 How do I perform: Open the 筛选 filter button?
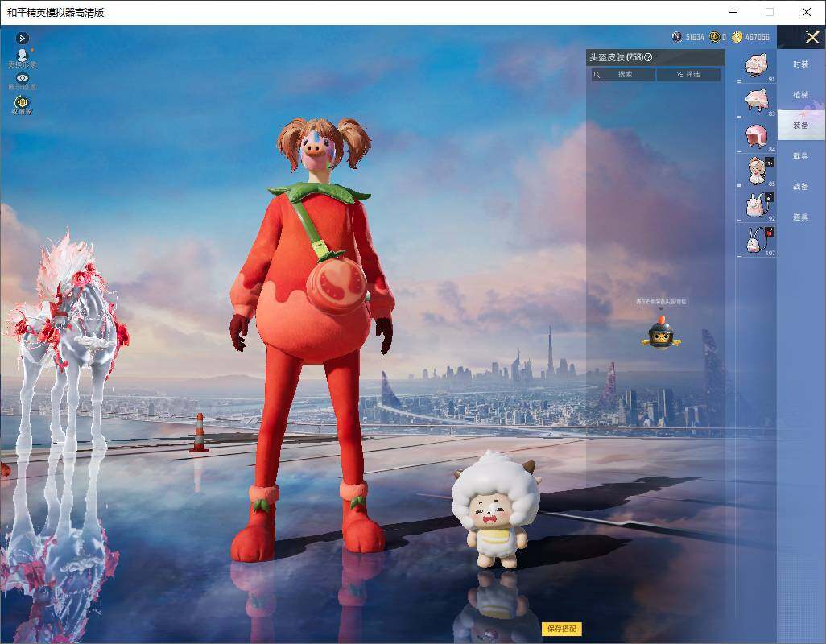tap(688, 75)
